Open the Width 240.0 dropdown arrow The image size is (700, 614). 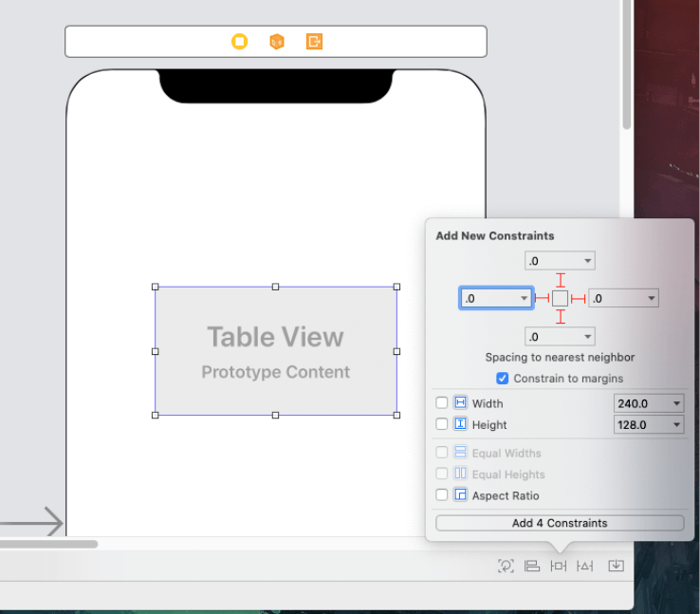(677, 403)
